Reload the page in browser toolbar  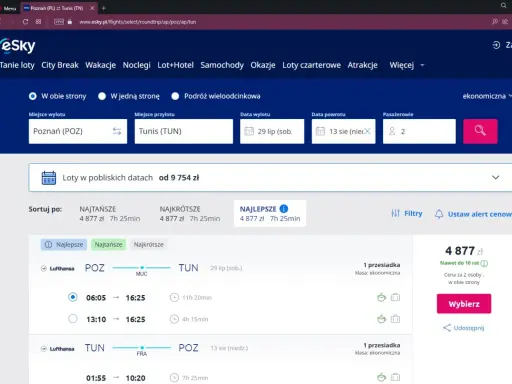pyautogui.click(x=25, y=22)
